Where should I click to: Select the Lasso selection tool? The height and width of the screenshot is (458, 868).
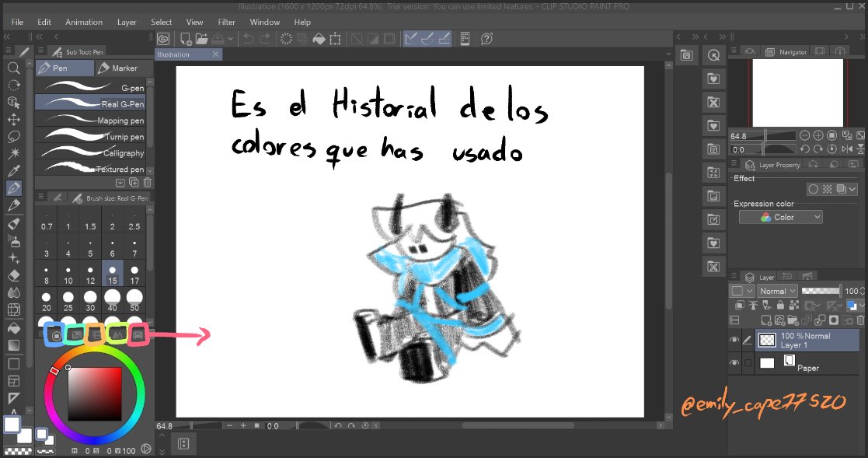[x=14, y=137]
